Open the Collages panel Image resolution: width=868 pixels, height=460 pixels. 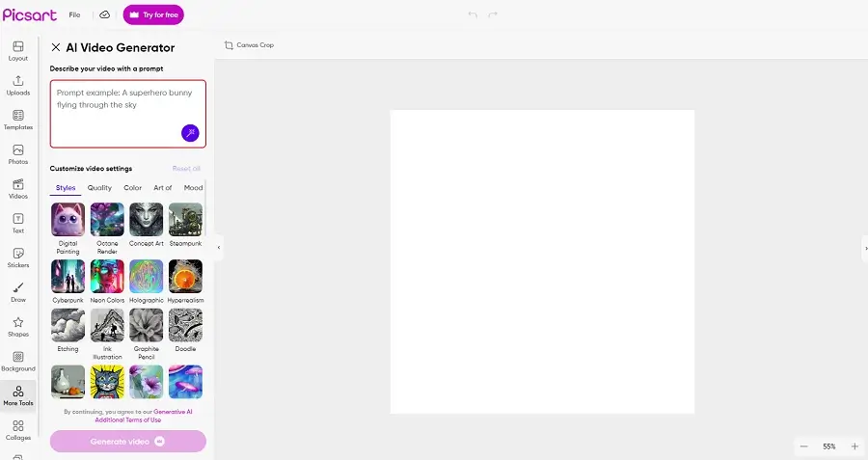[x=18, y=431]
